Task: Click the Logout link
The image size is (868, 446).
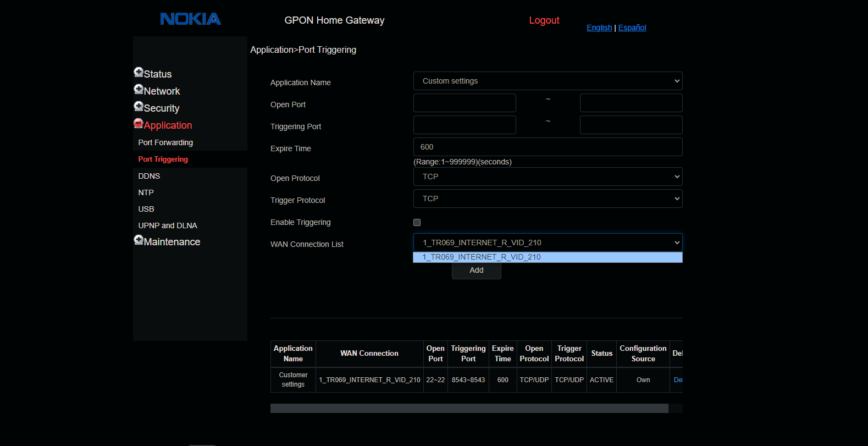Action: (544, 20)
